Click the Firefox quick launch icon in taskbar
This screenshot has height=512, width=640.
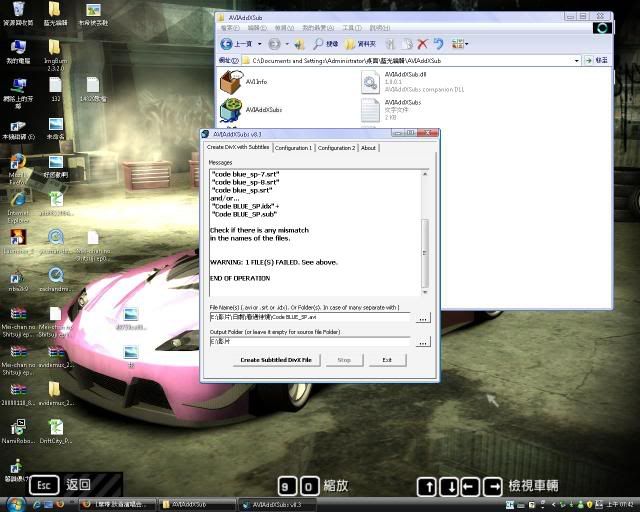[60, 505]
